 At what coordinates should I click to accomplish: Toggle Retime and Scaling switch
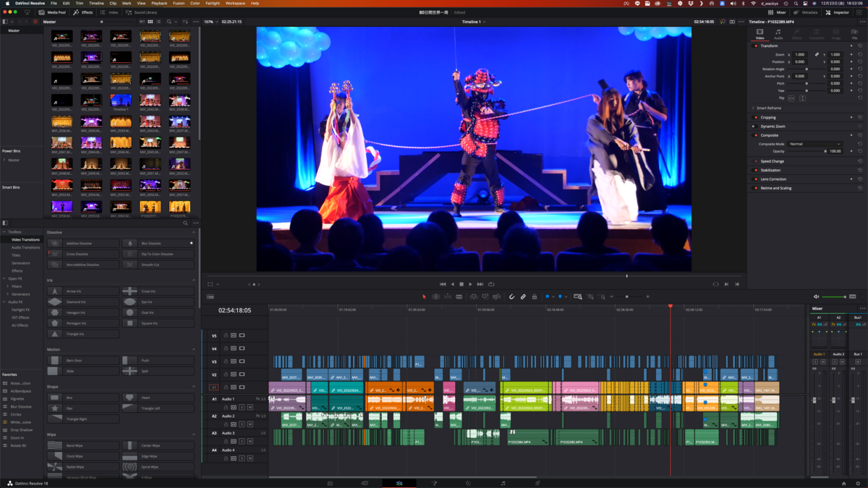point(756,188)
